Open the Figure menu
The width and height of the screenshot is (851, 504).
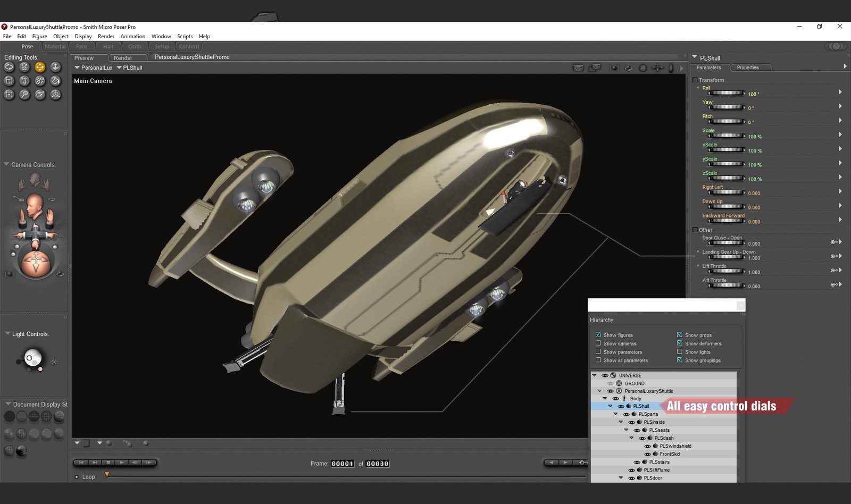(x=39, y=36)
